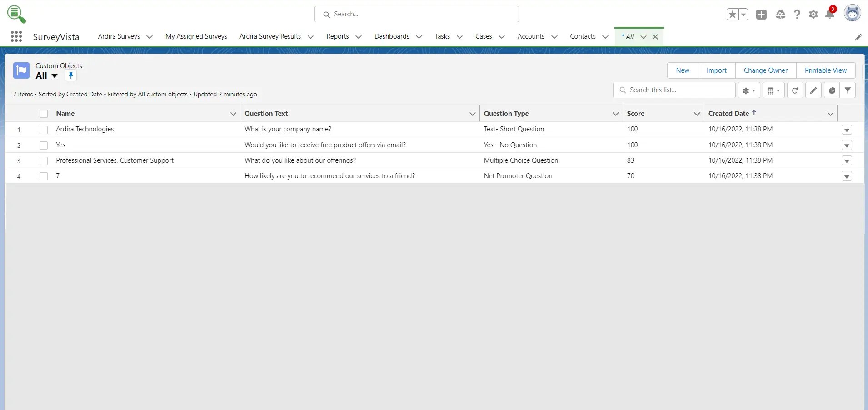Open the Reports tab chevron menu

click(359, 37)
